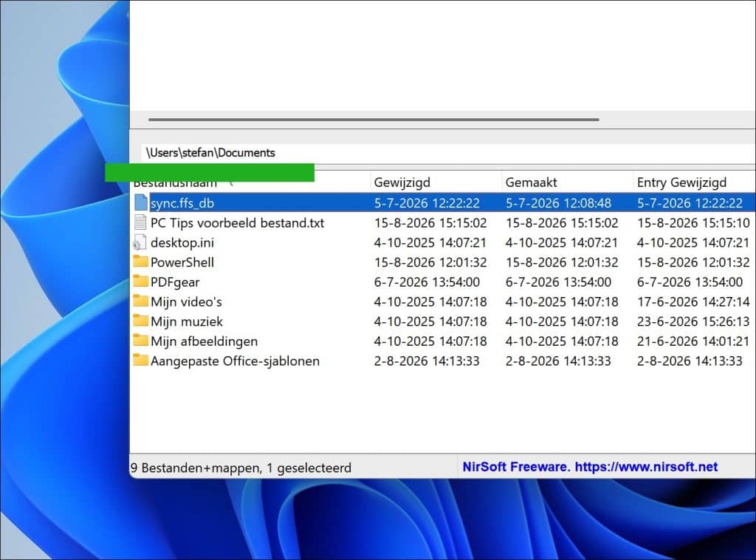
Task: Select the Mijn muziek folder icon
Action: coord(140,321)
